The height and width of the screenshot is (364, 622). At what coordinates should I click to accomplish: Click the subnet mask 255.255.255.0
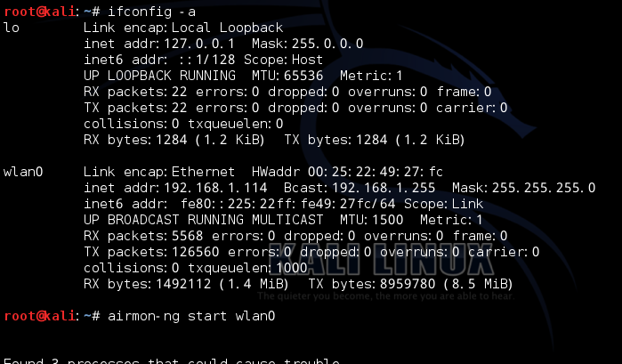click(x=544, y=187)
